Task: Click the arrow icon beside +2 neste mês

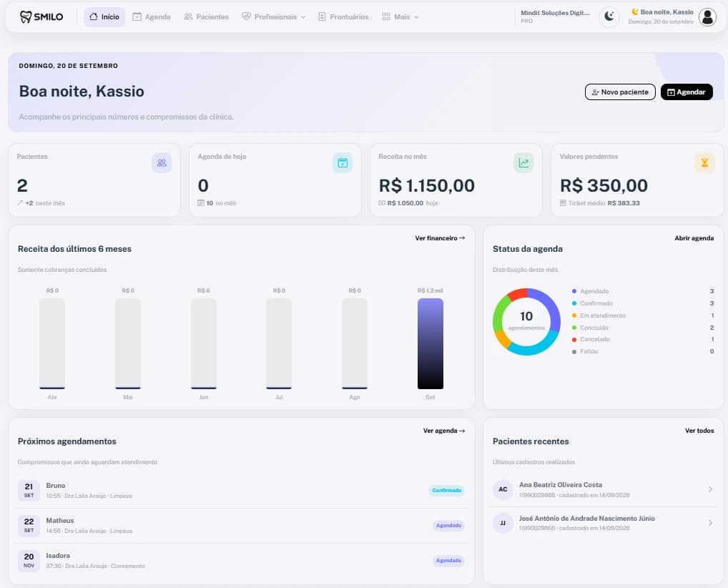Action: [20, 203]
